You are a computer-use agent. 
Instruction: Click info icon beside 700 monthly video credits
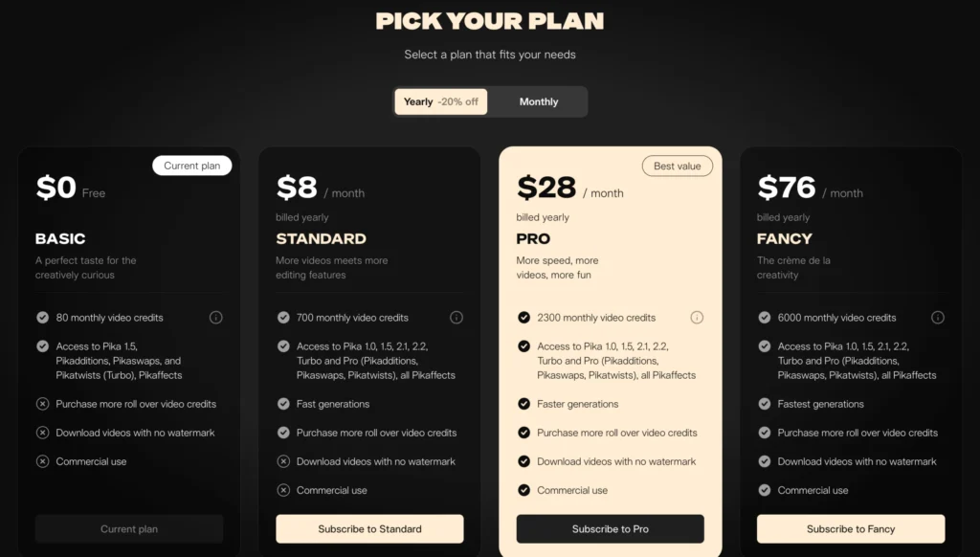457,318
